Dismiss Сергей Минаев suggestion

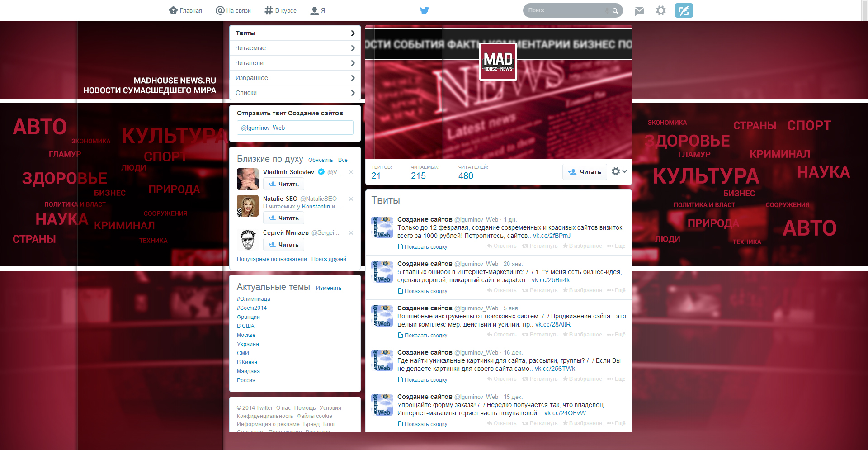[351, 232]
